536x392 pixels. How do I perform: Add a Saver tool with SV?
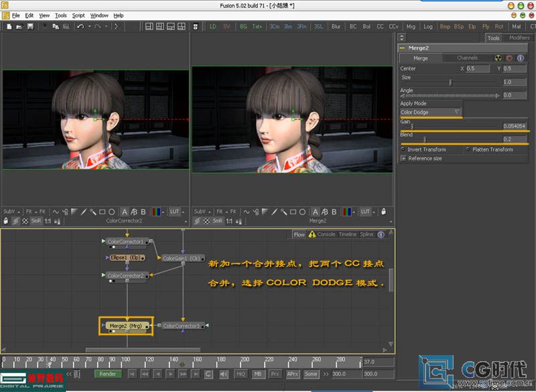pyautogui.click(x=226, y=27)
